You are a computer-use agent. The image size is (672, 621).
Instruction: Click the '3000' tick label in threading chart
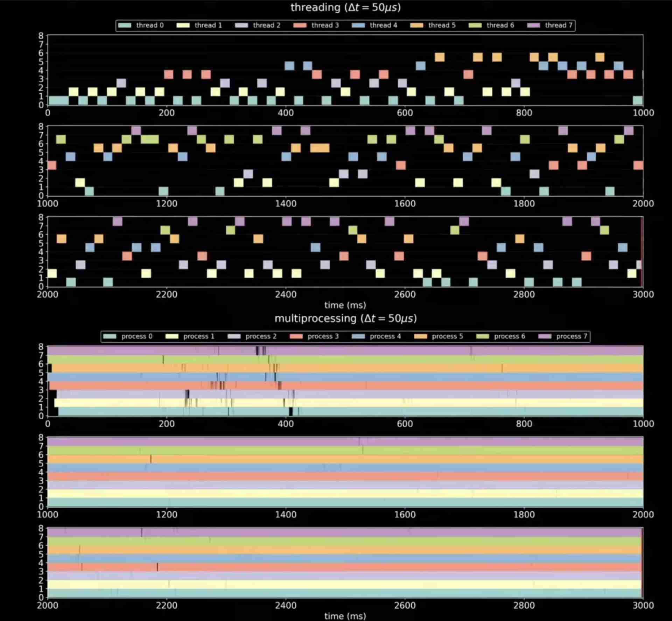click(643, 294)
